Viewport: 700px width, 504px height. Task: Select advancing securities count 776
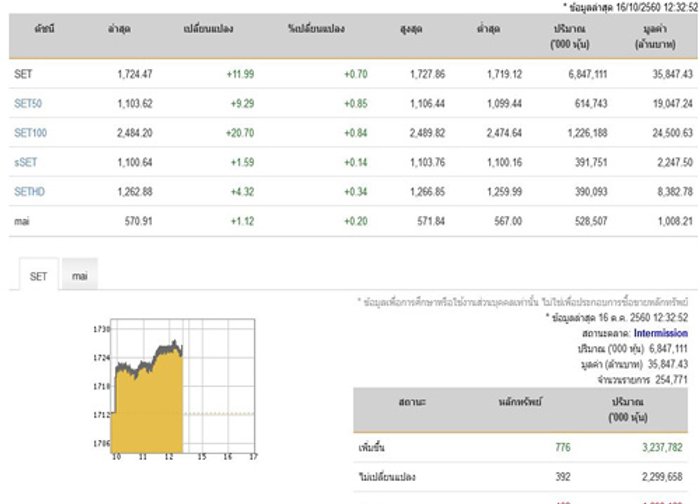tap(562, 447)
